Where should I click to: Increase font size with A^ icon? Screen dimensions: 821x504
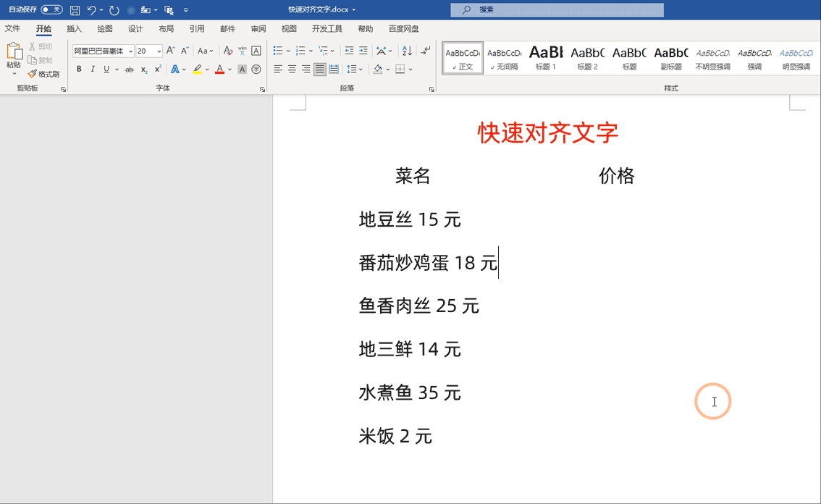pyautogui.click(x=171, y=51)
